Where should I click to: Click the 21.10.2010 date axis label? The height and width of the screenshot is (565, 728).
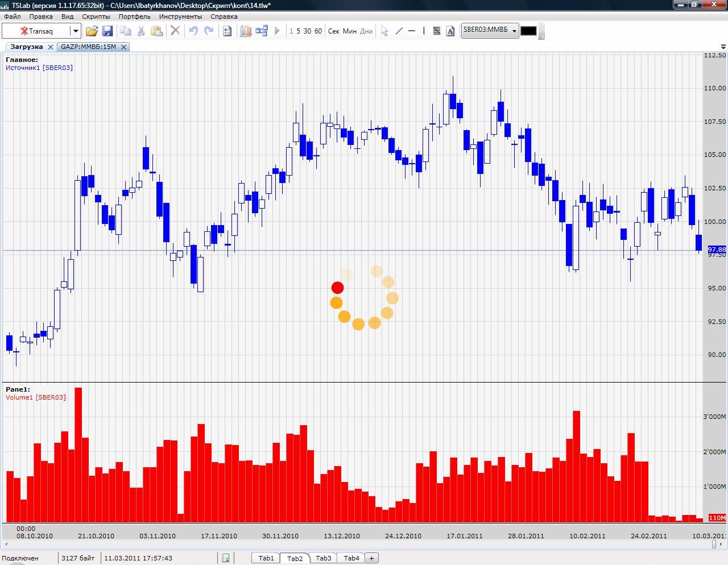(96, 536)
